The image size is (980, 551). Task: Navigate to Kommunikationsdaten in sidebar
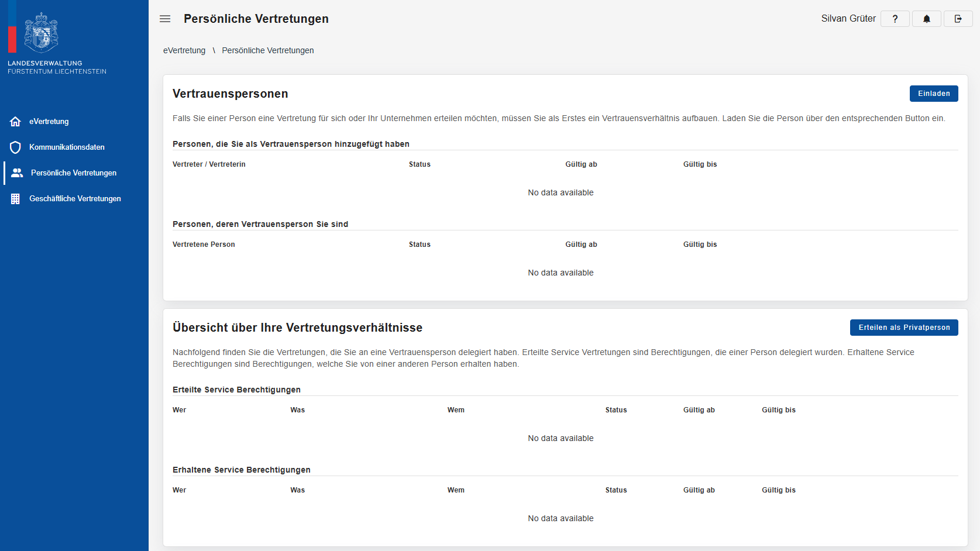[x=67, y=147]
